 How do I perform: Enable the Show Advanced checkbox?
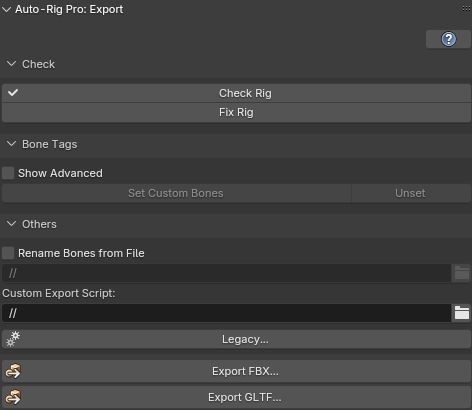click(x=8, y=173)
